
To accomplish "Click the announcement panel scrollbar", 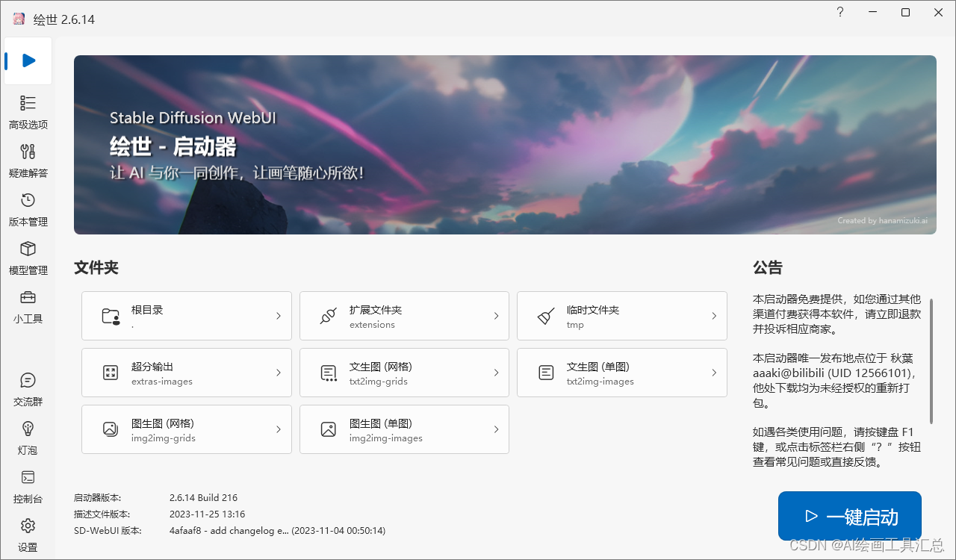I will click(931, 360).
